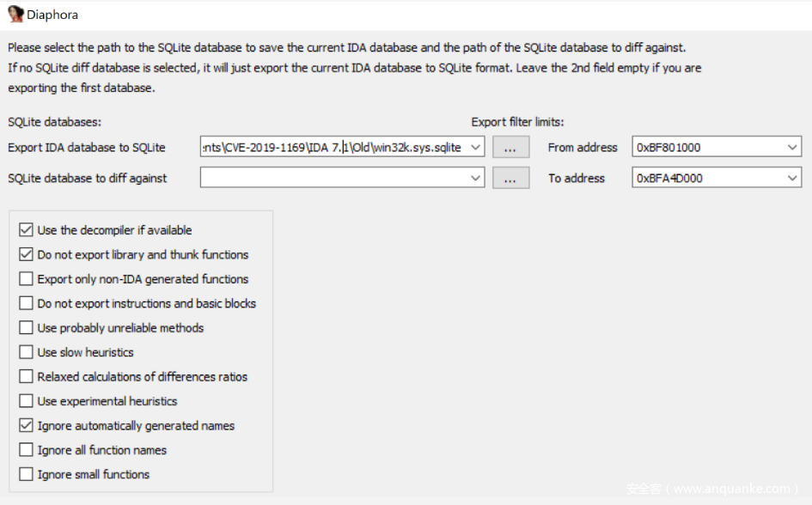Screen dimensions: 812x505
Task: Check 'Relaxed calculations of differences ratios'
Action: click(x=27, y=377)
